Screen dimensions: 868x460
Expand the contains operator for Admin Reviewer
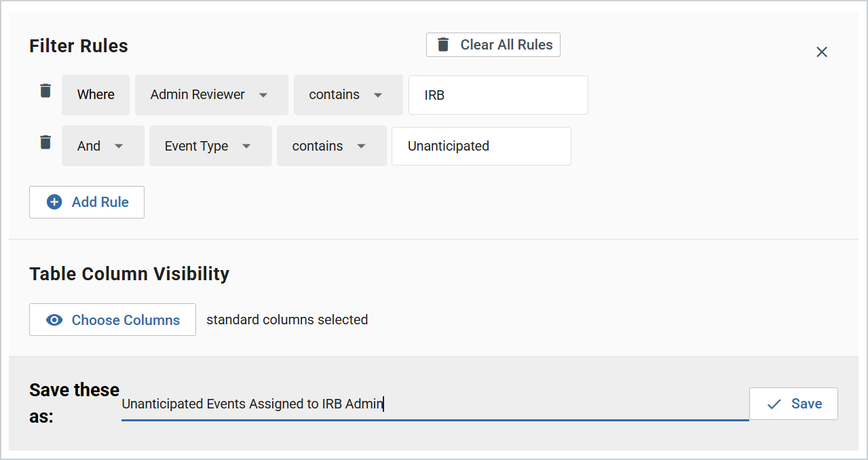tap(347, 95)
